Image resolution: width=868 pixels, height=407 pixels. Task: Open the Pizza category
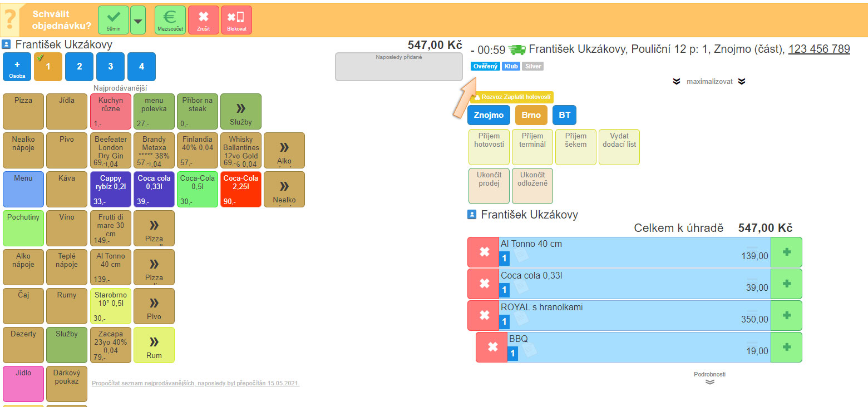[23, 111]
